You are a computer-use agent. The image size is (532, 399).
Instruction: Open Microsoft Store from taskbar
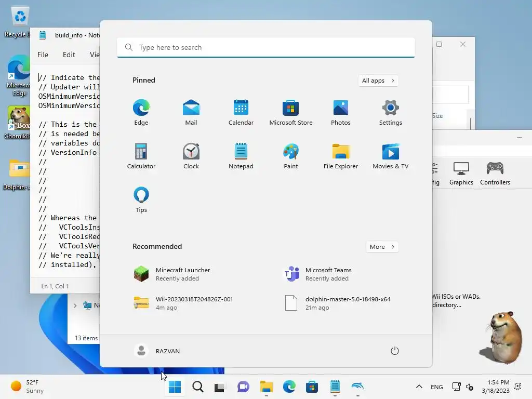[312, 387]
